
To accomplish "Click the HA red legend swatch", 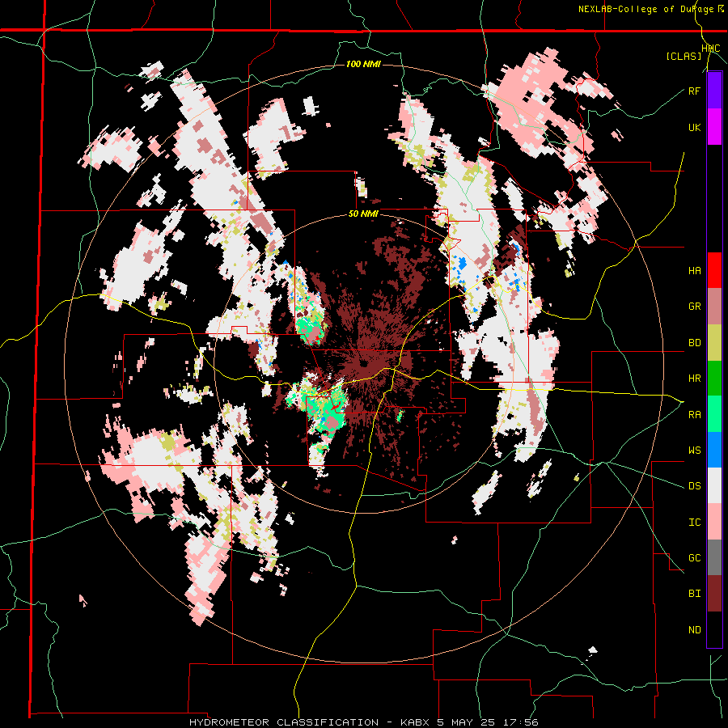I will [714, 270].
